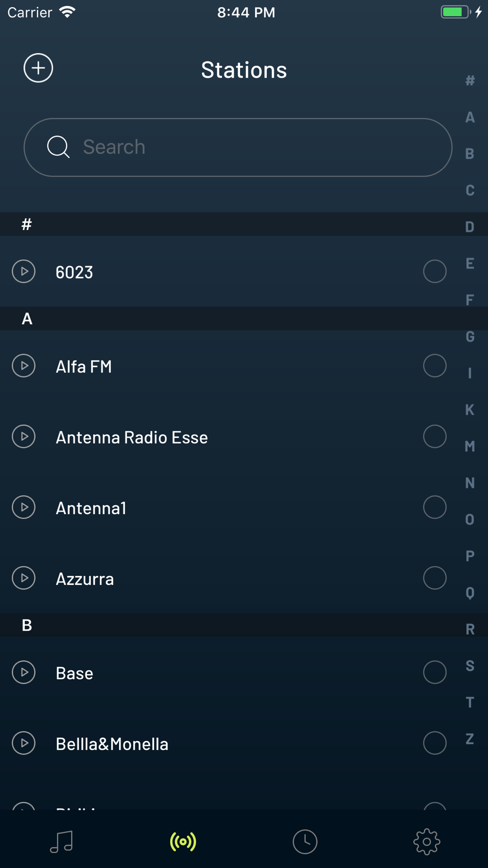Jump to letter M in index

[x=470, y=446]
